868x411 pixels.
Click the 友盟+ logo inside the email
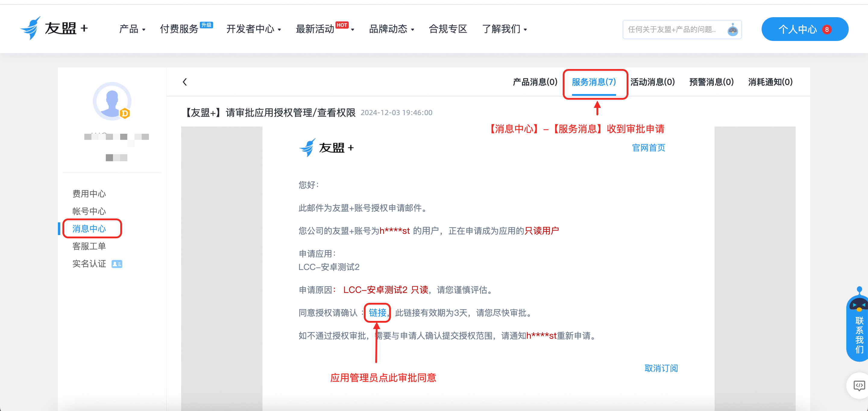point(326,148)
